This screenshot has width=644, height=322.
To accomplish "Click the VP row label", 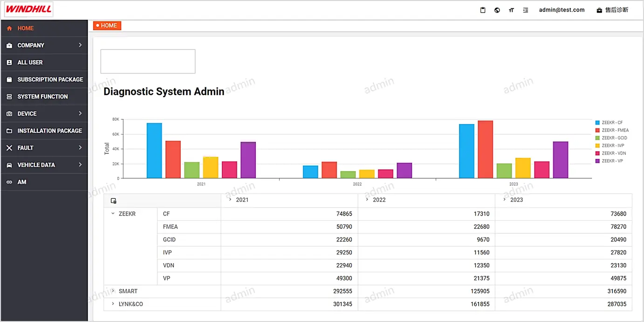I will point(166,278).
